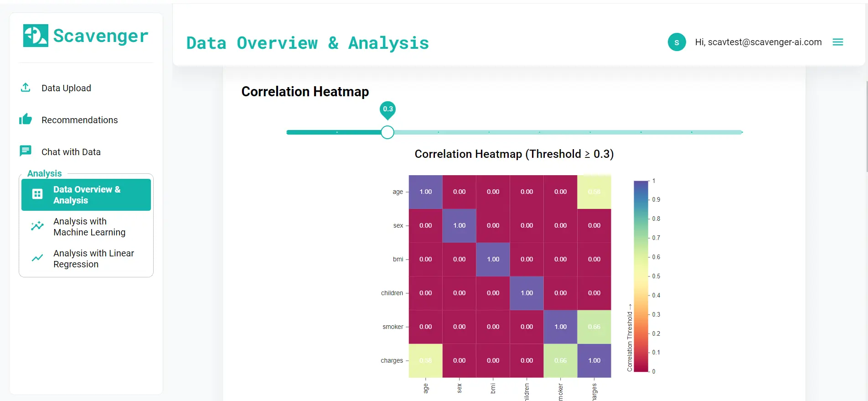Click the smoker-charges 0.66 heatmap cell
868x401 pixels.
coord(594,327)
